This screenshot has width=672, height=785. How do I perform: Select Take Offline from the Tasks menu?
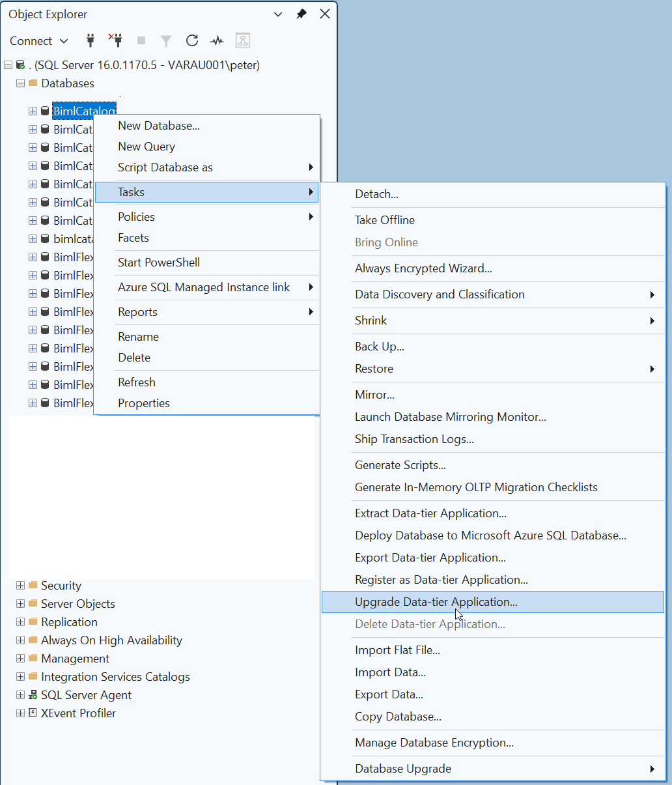pyautogui.click(x=384, y=220)
